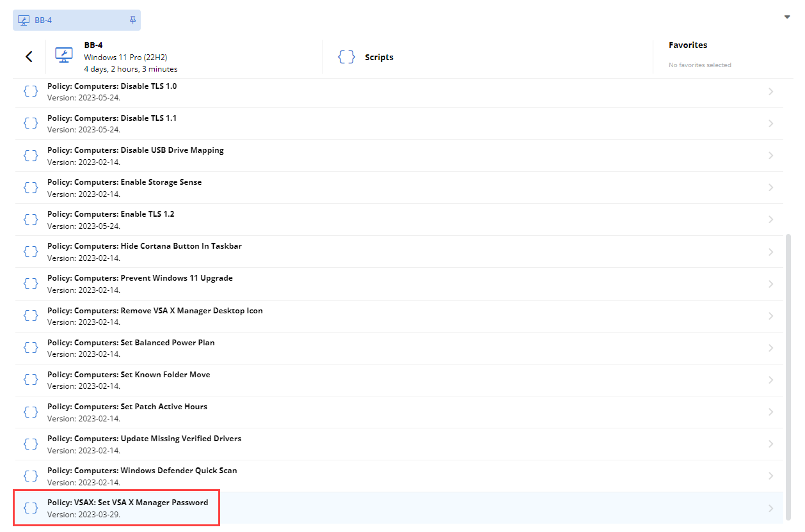This screenshot has height=532, width=805.
Task: Click script icon beside Update Missing Verified Drivers
Action: (31, 444)
